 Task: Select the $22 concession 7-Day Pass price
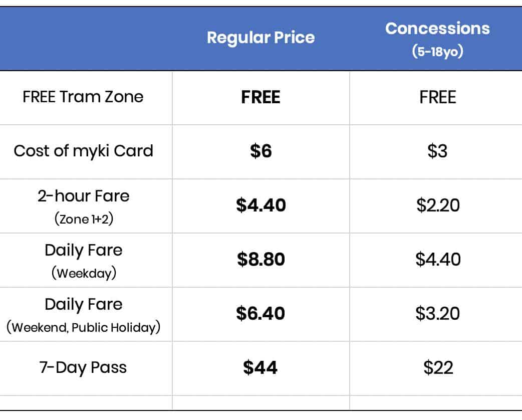pyautogui.click(x=437, y=368)
